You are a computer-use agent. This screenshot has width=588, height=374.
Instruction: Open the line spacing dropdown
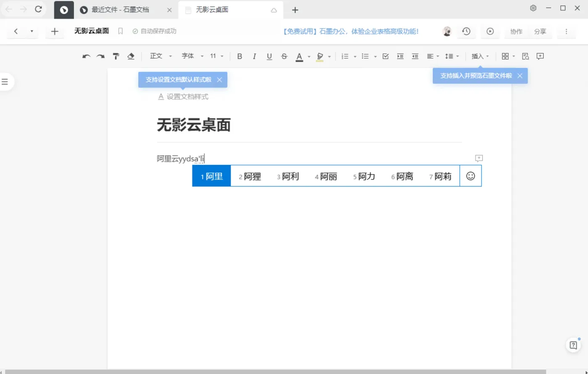(452, 56)
